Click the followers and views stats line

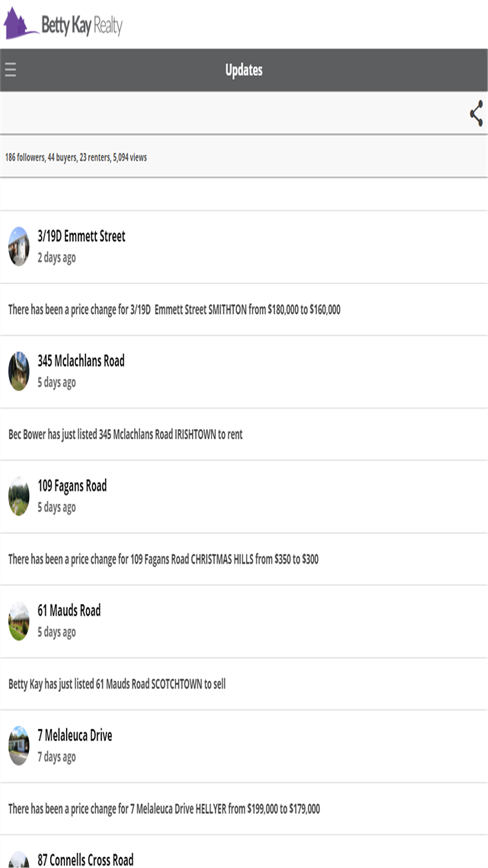coord(76,157)
